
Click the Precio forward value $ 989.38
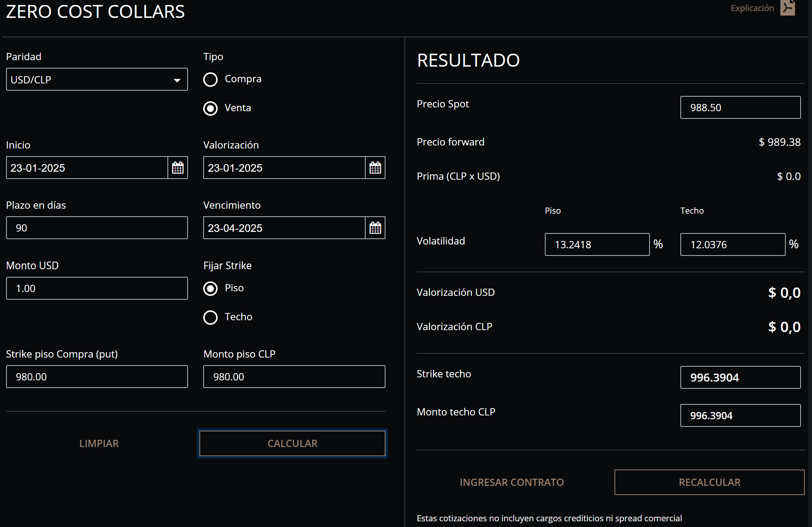780,142
